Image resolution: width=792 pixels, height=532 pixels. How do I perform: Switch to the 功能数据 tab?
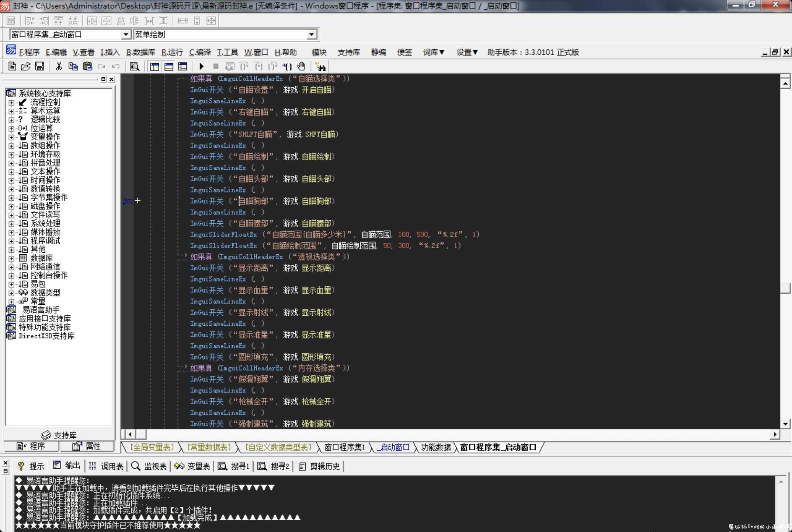[x=435, y=447]
